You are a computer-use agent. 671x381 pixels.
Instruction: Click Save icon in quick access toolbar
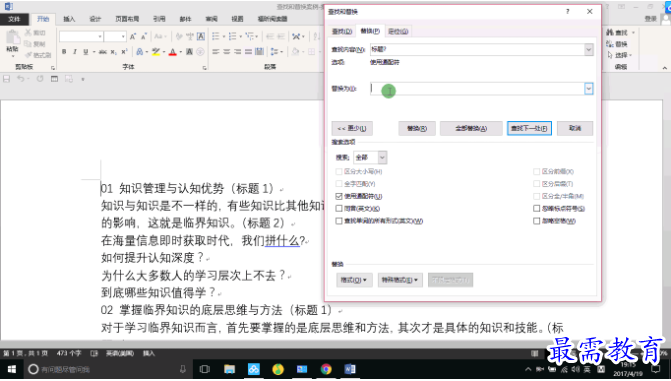(6, 79)
